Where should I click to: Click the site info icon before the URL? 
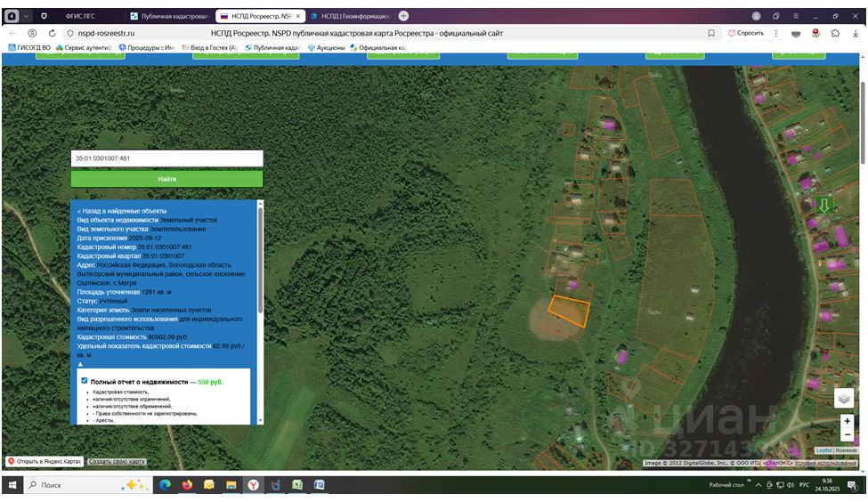[x=69, y=33]
